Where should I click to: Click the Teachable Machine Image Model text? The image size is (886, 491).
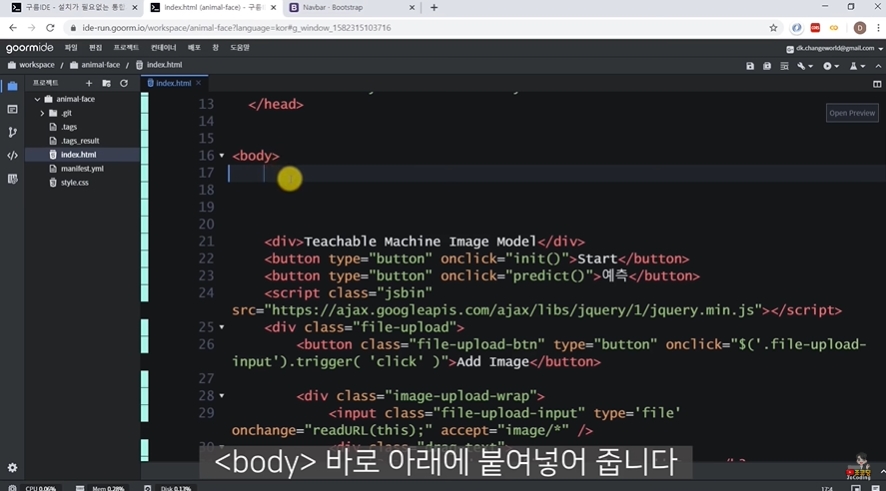[x=420, y=242]
